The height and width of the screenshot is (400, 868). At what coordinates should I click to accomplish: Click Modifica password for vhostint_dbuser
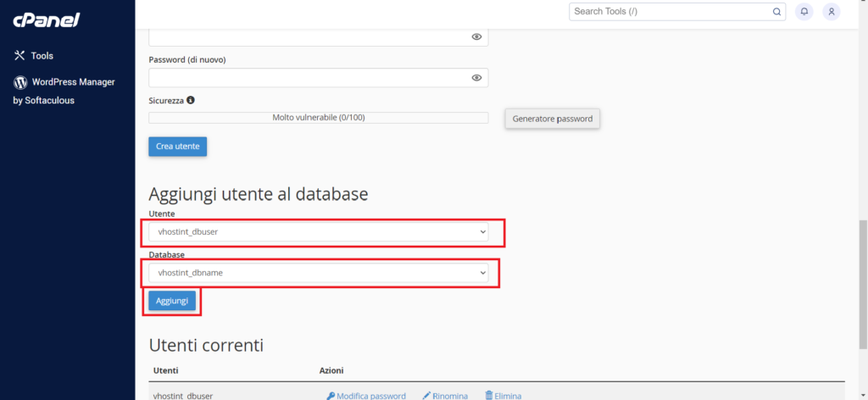click(371, 396)
